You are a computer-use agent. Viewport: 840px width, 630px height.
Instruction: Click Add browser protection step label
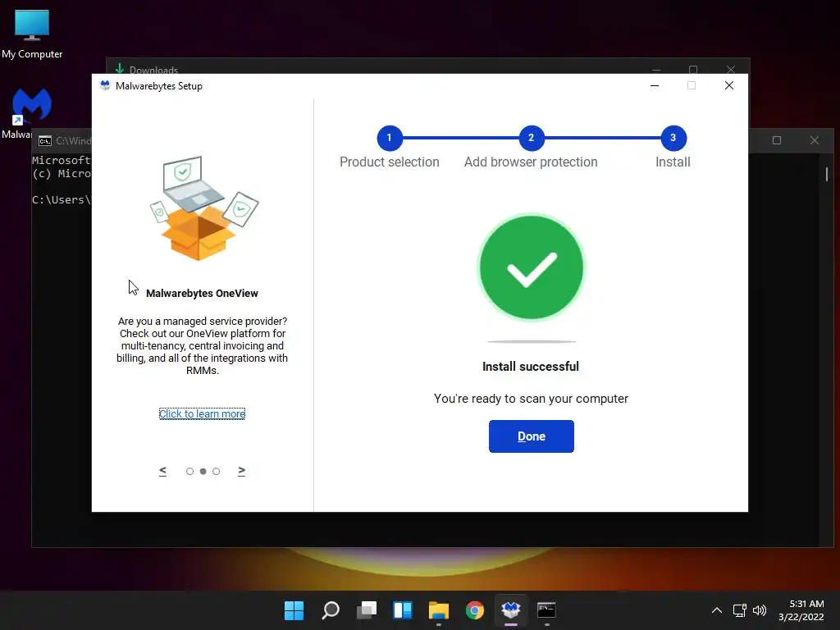click(531, 162)
